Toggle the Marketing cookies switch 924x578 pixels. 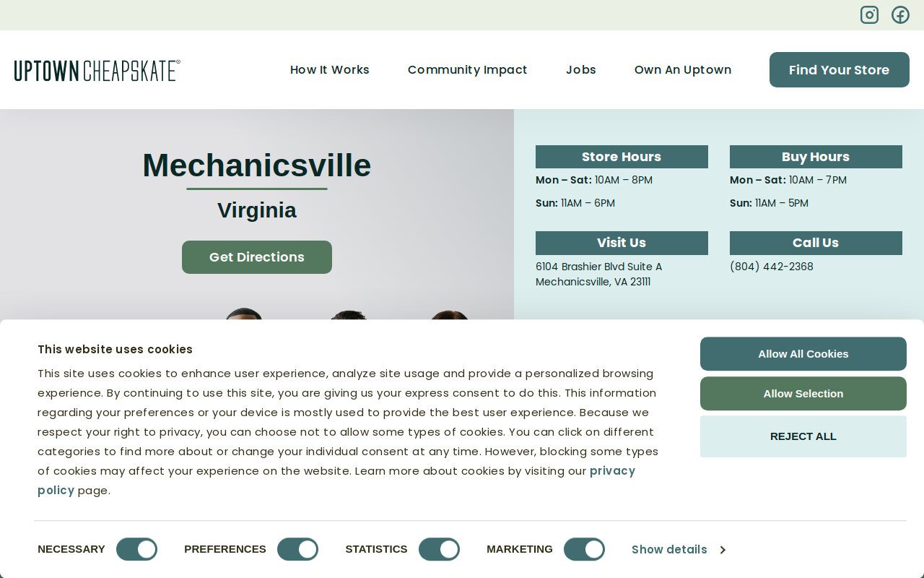(584, 549)
